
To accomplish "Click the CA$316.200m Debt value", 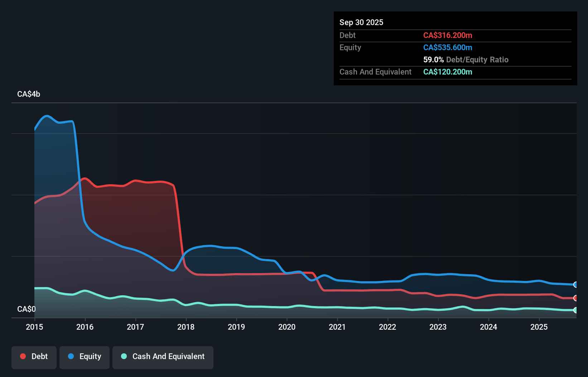I will click(448, 35).
